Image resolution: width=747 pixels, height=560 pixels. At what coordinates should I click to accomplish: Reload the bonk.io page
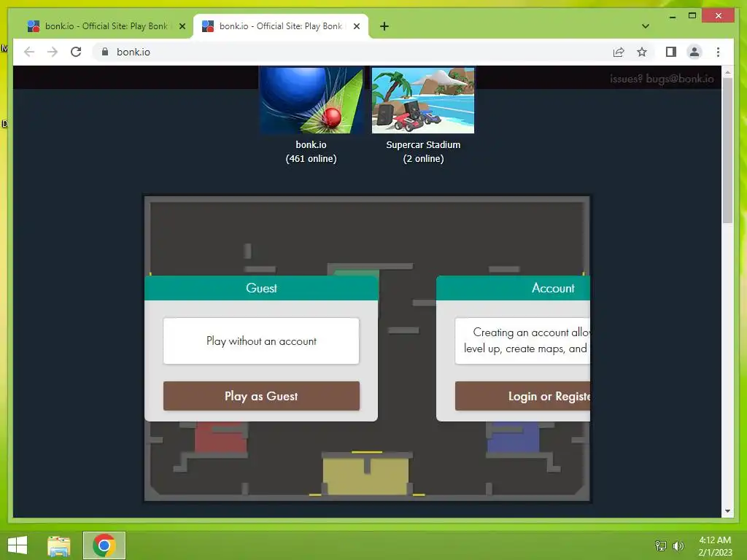[x=76, y=52]
